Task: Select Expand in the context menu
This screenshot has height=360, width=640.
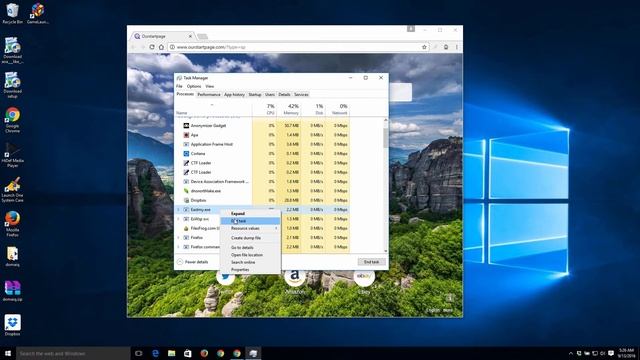Action: pyautogui.click(x=250, y=213)
